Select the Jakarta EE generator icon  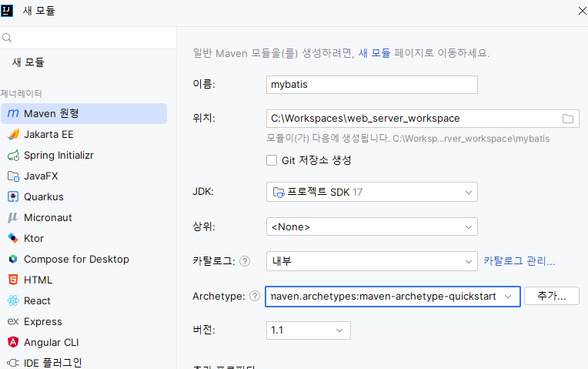click(13, 134)
